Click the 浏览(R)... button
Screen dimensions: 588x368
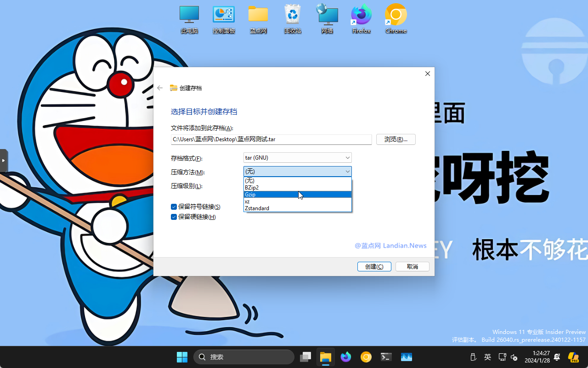[x=396, y=139]
